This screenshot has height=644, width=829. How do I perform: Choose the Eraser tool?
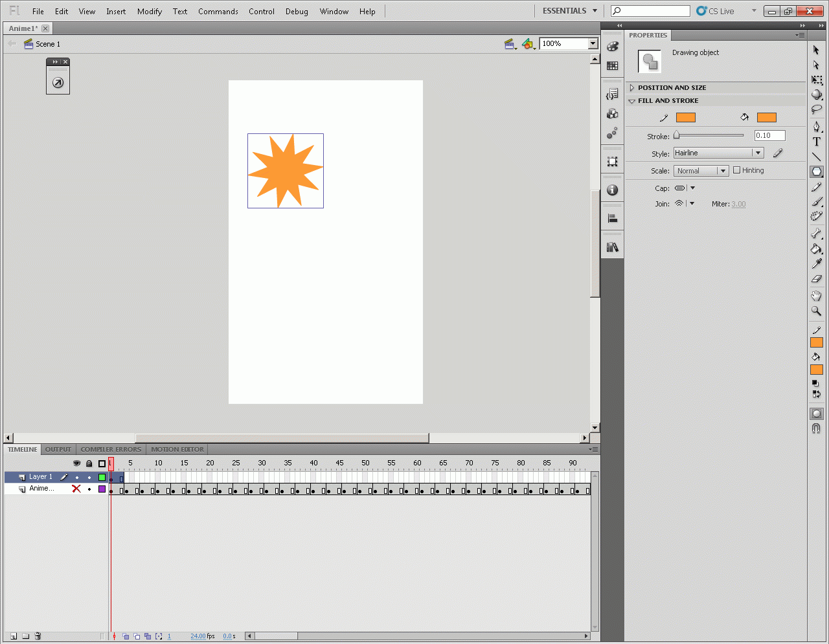click(x=816, y=279)
